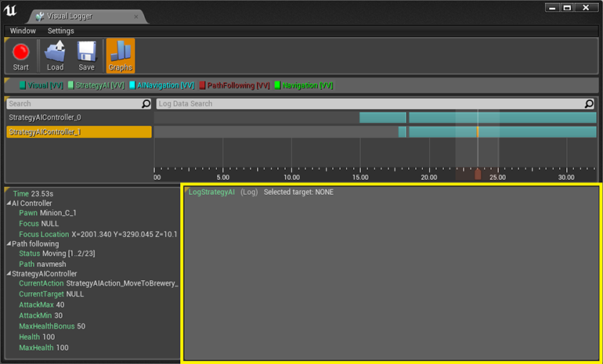Click the search magnifier in the Log Data Search field
Image resolution: width=603 pixels, height=364 pixels.
(x=589, y=104)
